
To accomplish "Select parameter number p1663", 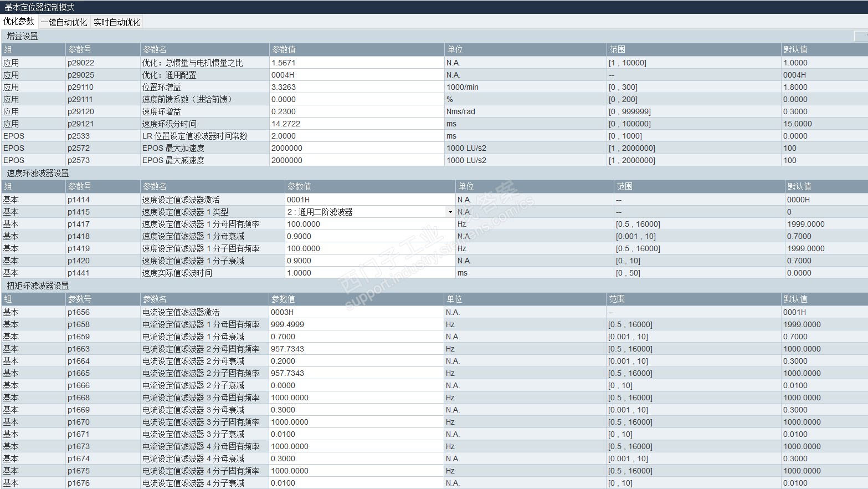I will [x=79, y=349].
